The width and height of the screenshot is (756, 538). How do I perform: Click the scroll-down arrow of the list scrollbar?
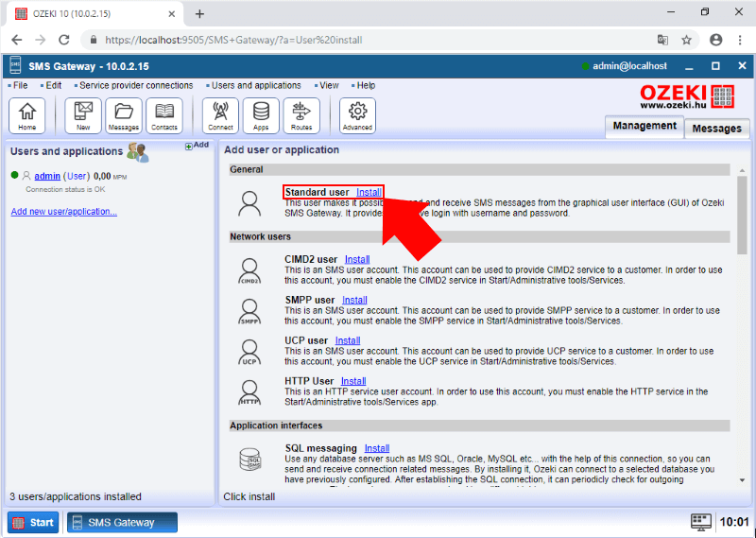click(742, 480)
